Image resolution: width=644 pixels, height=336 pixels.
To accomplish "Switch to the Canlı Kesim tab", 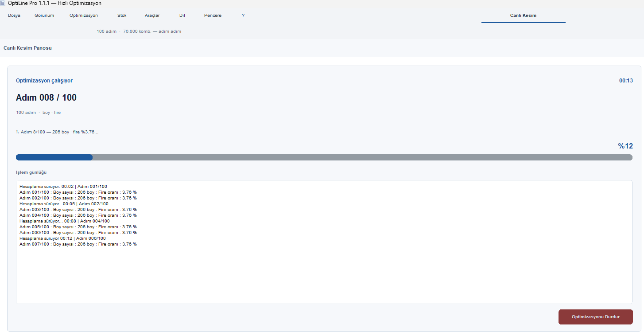I will 523,16.
